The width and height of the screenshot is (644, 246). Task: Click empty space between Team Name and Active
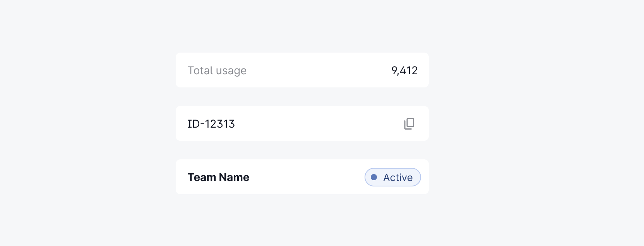[x=306, y=177]
